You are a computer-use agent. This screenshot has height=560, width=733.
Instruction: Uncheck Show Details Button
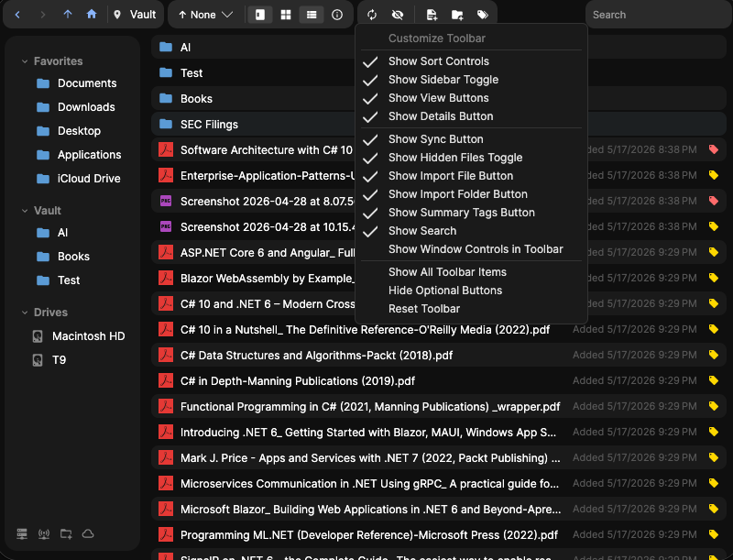point(471,115)
